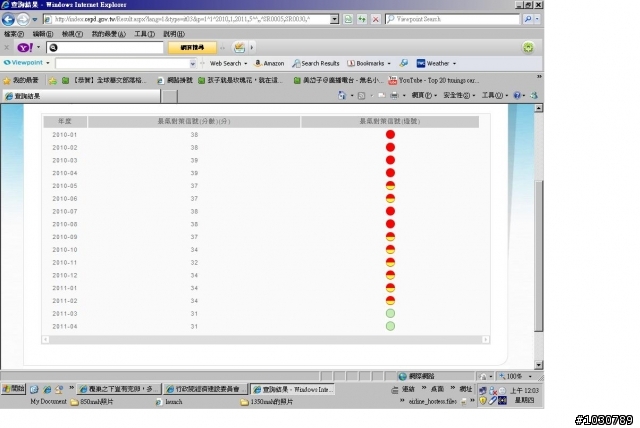This screenshot has height=428, width=640.
Task: Open the 1350mah的照片 folder on the taskbar toolbar
Action: coord(267,402)
